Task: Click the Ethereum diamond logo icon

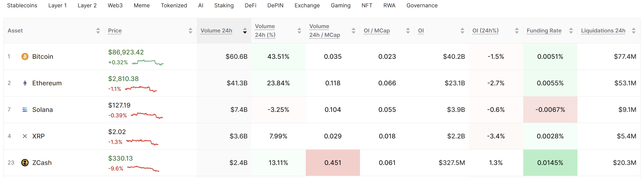Action: (x=25, y=83)
